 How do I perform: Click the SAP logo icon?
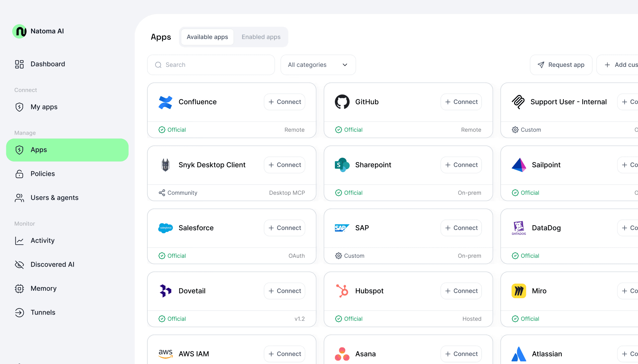(x=342, y=228)
